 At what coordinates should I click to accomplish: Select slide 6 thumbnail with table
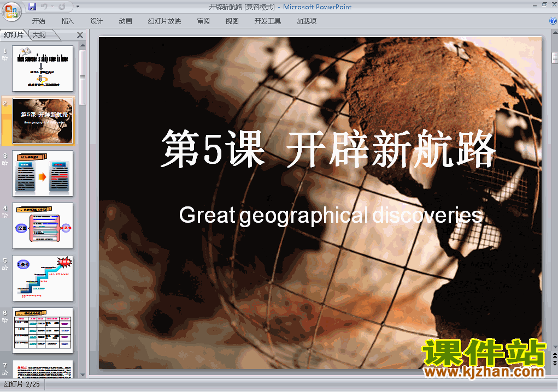[x=43, y=330]
